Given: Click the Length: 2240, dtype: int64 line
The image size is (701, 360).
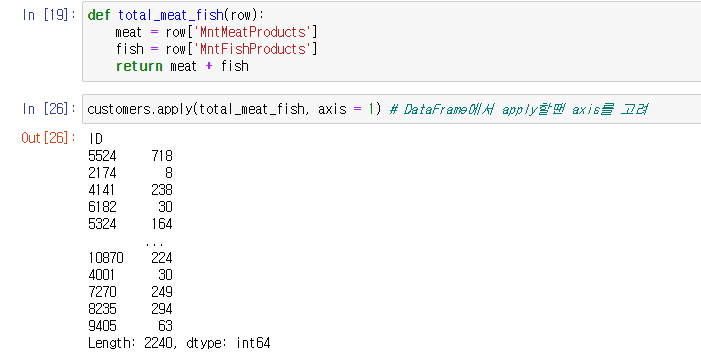Looking at the screenshot, I should pyautogui.click(x=179, y=343).
